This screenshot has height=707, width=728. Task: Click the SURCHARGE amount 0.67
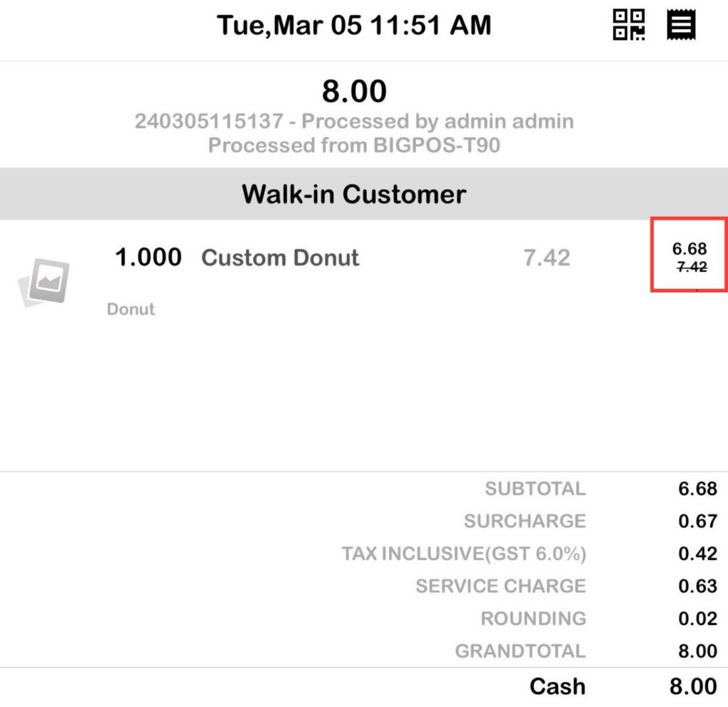point(697,522)
